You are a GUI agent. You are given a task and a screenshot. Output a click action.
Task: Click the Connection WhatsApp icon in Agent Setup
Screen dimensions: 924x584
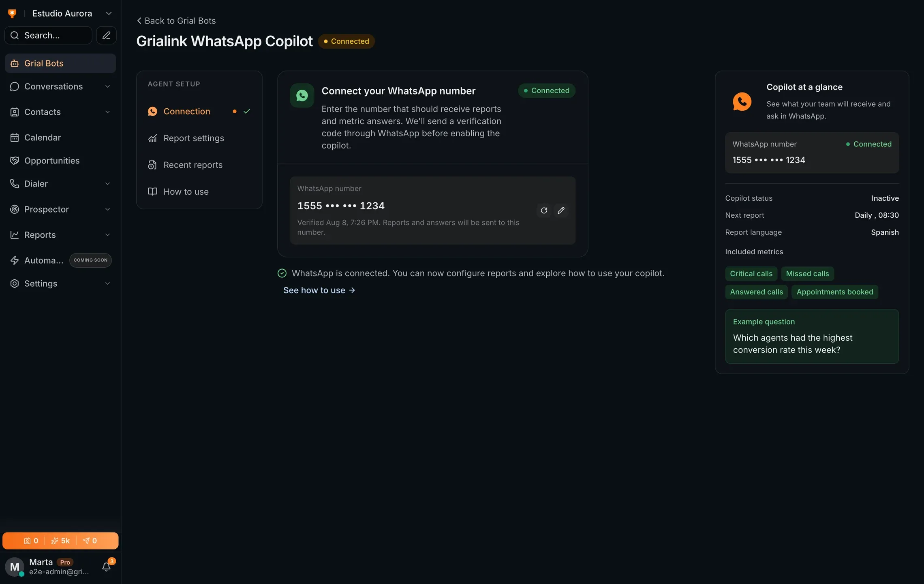152,111
